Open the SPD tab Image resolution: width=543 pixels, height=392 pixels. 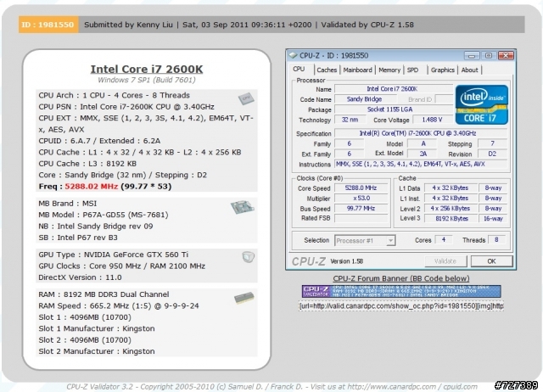413,70
